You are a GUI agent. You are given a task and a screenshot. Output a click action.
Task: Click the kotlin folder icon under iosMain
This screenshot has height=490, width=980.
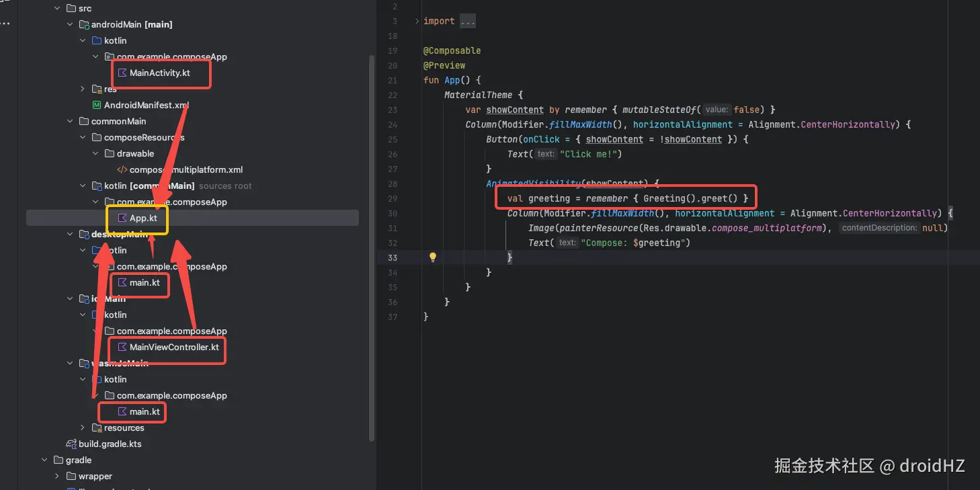click(97, 315)
